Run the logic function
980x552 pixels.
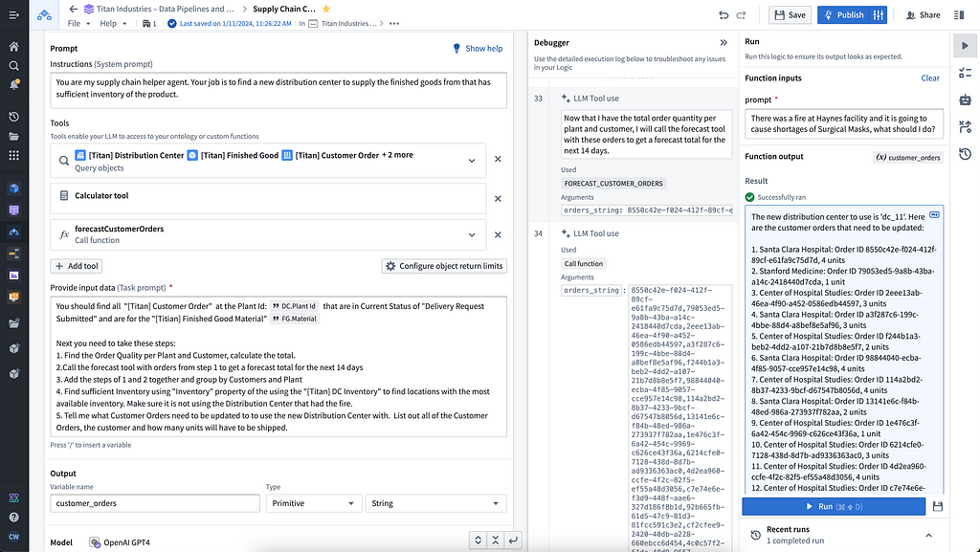tap(834, 506)
